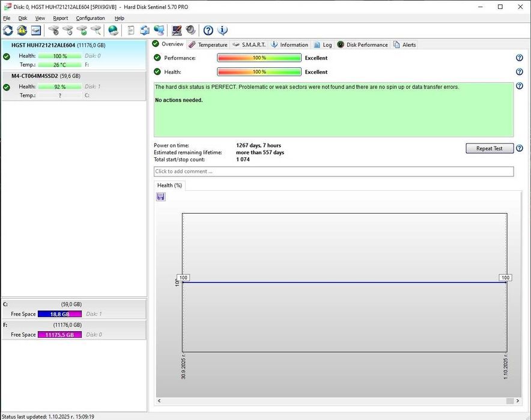Image resolution: width=531 pixels, height=420 pixels.
Task: Click the disk icon with dark gauge overlay
Action: coord(53,31)
